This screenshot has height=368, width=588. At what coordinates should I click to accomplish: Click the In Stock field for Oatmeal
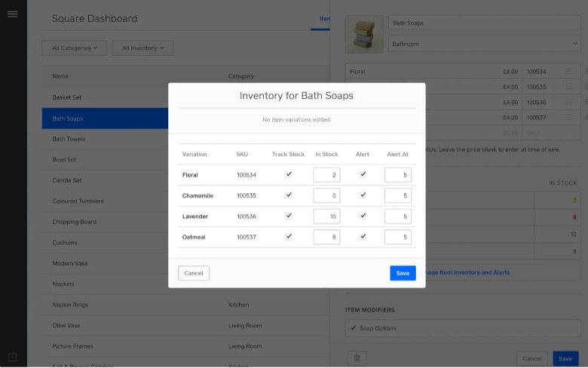pos(326,237)
